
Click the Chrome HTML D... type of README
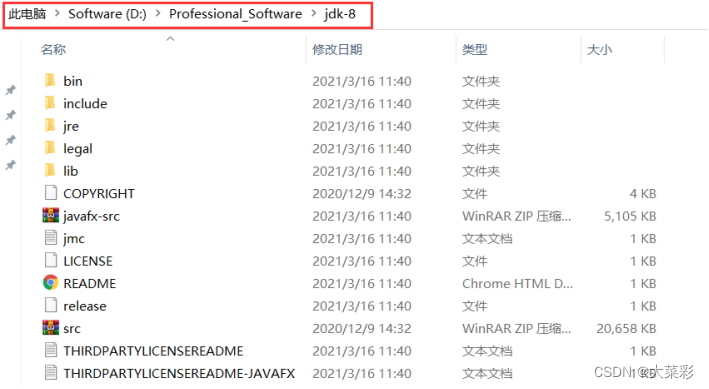[517, 284]
